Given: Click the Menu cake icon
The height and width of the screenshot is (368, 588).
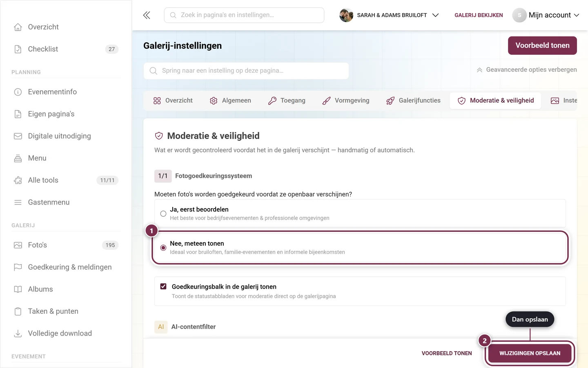Looking at the screenshot, I should (x=18, y=158).
